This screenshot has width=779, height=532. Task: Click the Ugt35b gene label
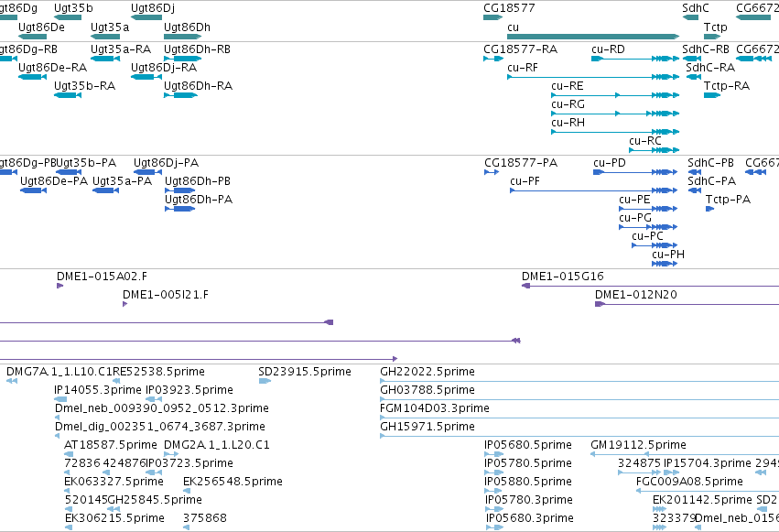tap(73, 8)
